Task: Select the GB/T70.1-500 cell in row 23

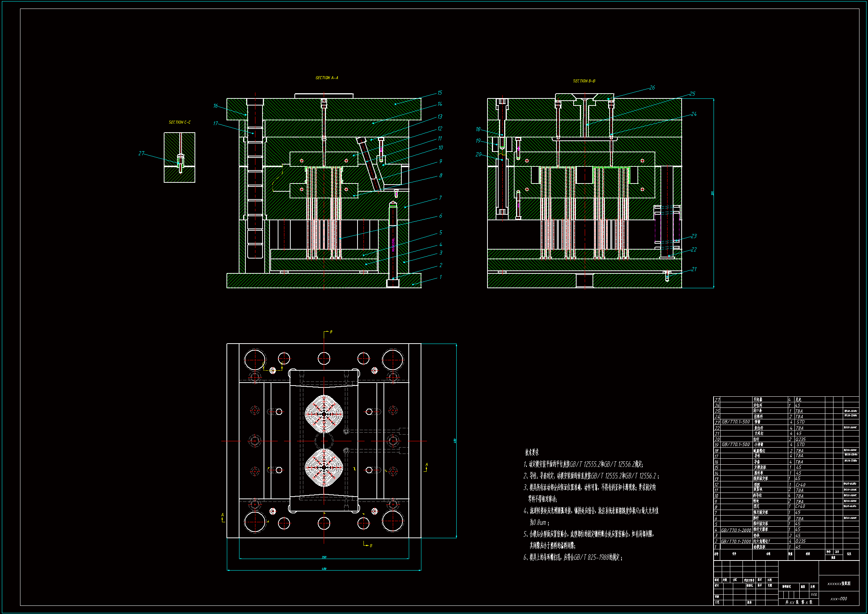Action: pos(735,422)
